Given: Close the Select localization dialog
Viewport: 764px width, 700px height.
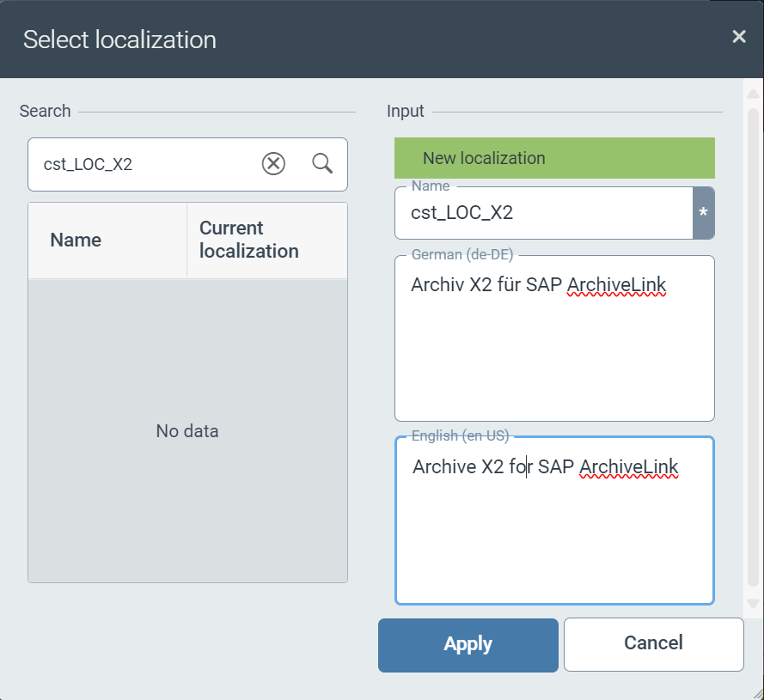Looking at the screenshot, I should (x=738, y=36).
